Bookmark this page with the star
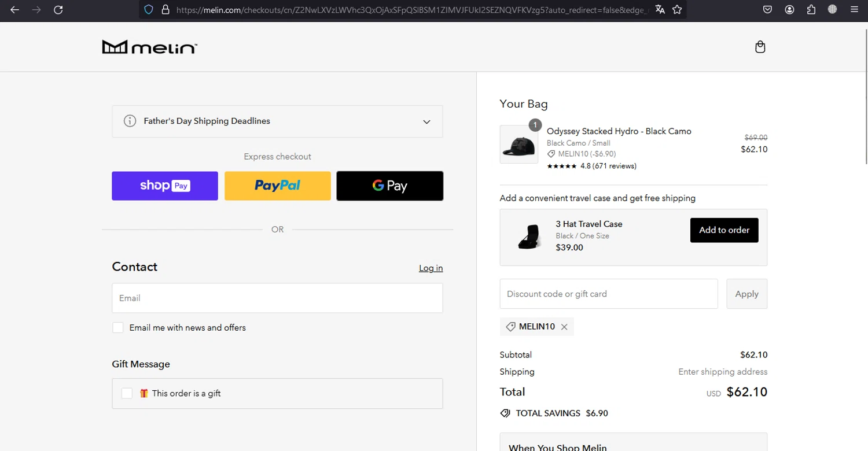The width and height of the screenshot is (868, 451). 677,10
